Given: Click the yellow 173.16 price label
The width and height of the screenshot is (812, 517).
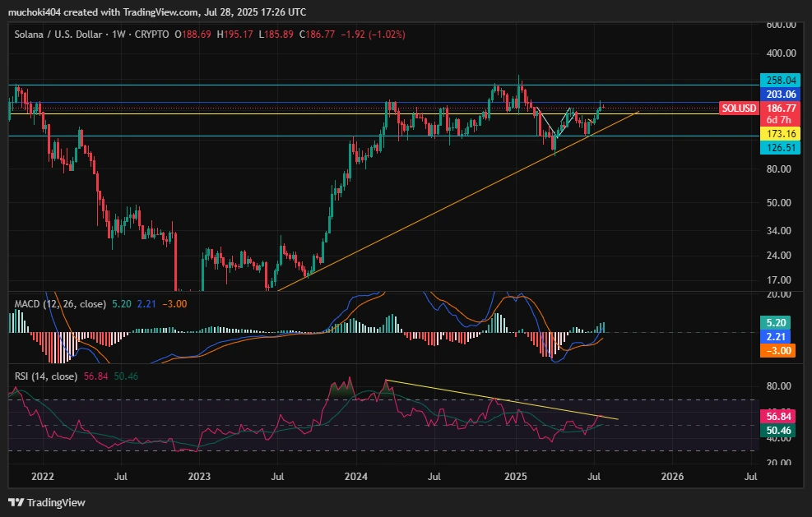Looking at the screenshot, I should click(781, 133).
